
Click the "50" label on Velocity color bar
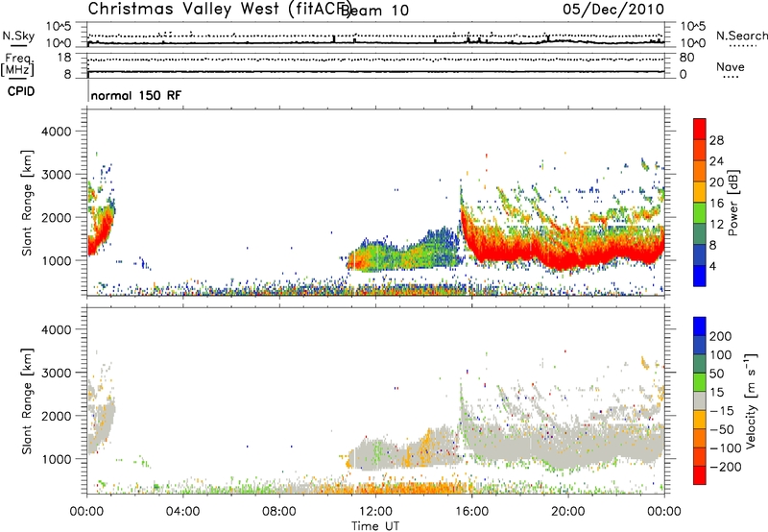716,374
